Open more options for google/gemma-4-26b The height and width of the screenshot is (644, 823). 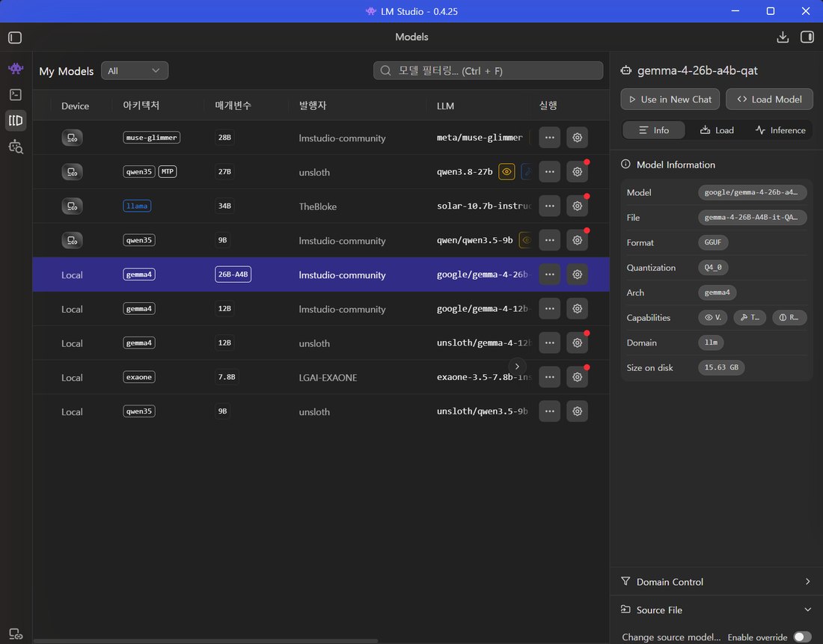point(550,274)
